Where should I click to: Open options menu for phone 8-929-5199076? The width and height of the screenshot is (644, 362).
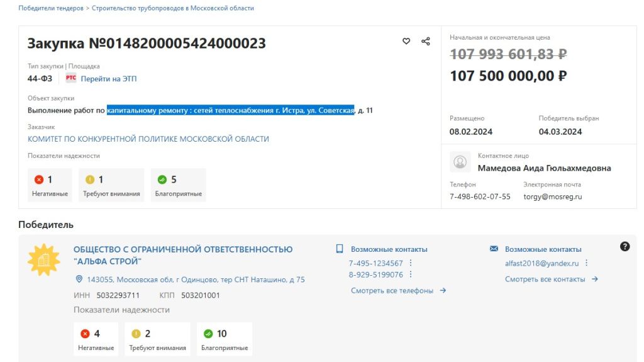coord(411,274)
